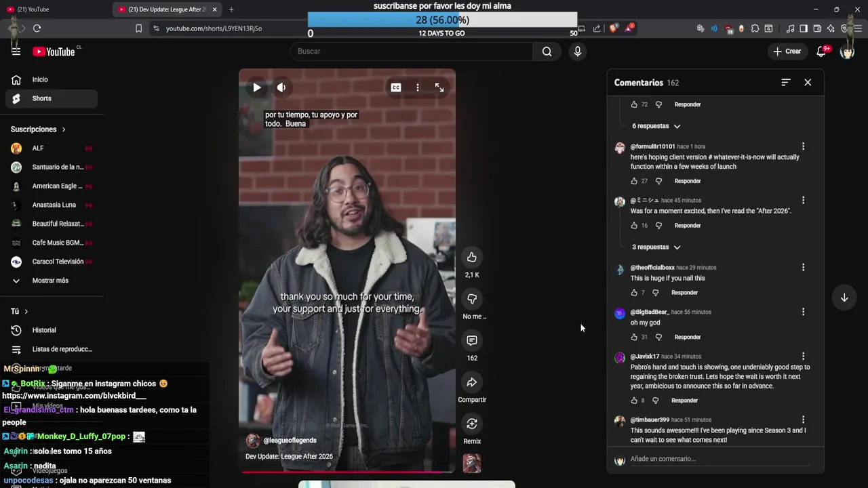Open the video three-dot options menu

point(418,87)
